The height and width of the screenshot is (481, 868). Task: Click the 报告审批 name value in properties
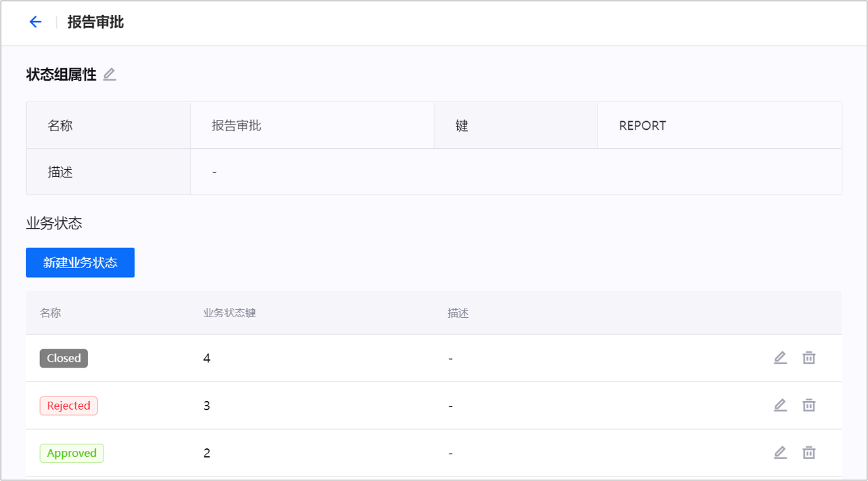tap(236, 126)
